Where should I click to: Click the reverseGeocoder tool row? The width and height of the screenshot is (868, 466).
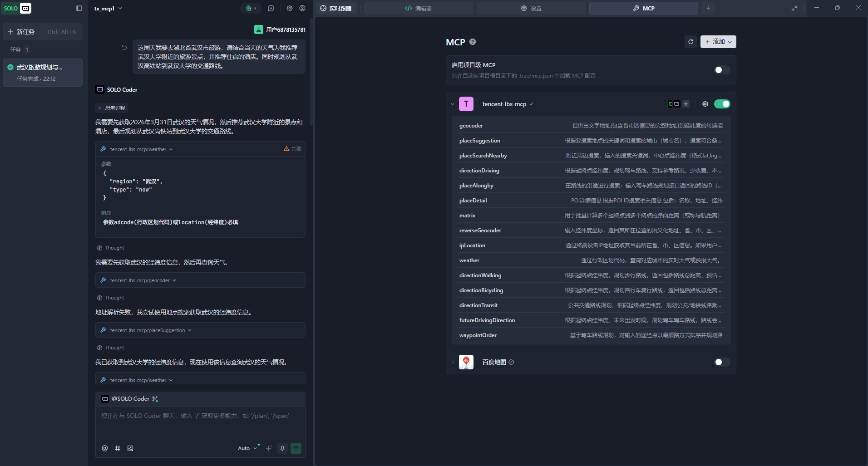tap(591, 231)
